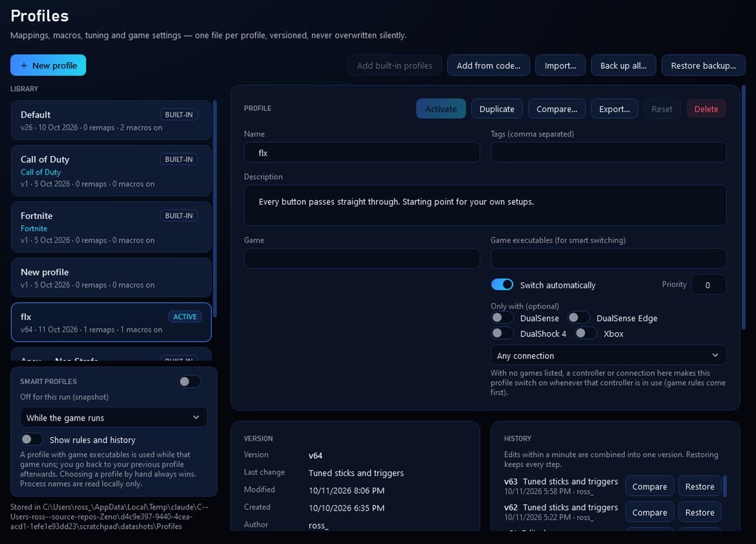Click the history list scrollbar thumb
Image resolution: width=756 pixels, height=544 pixels.
coord(725,487)
